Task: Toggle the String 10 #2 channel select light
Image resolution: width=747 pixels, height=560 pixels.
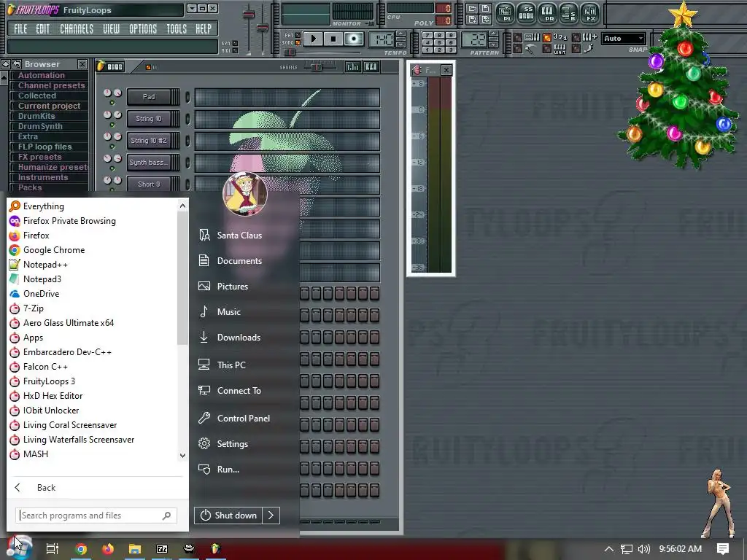Action: (187, 141)
